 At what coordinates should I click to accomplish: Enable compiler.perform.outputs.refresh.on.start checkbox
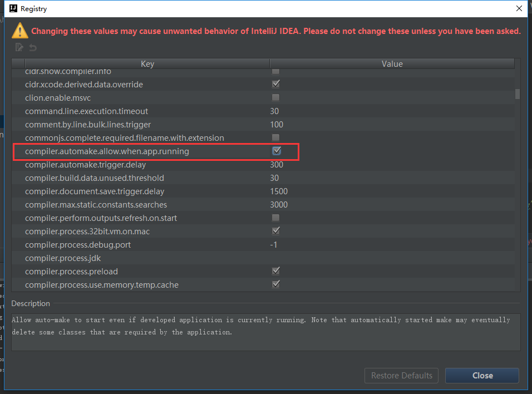click(275, 218)
